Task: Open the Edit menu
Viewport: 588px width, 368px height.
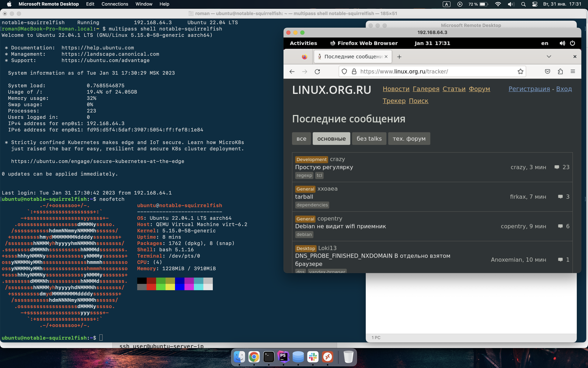Action: (90, 4)
